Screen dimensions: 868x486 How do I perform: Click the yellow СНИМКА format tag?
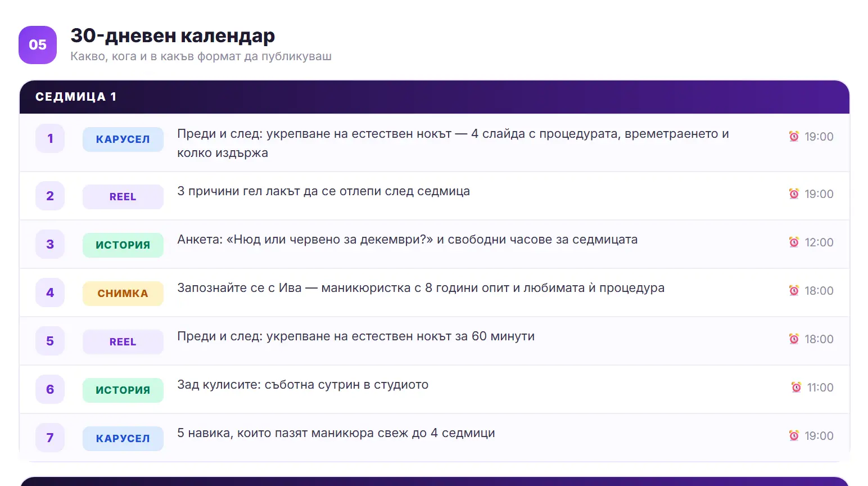(123, 294)
